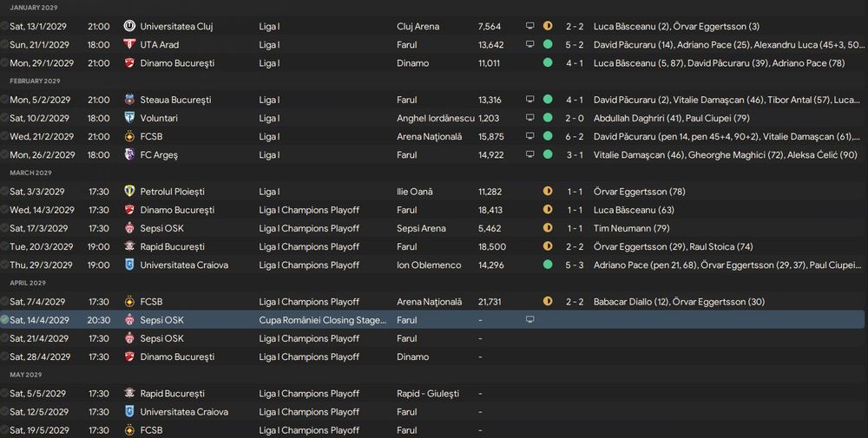Select the Universitatea Craiova badge on 29/3/2029
This screenshot has height=438, width=868.
(129, 265)
